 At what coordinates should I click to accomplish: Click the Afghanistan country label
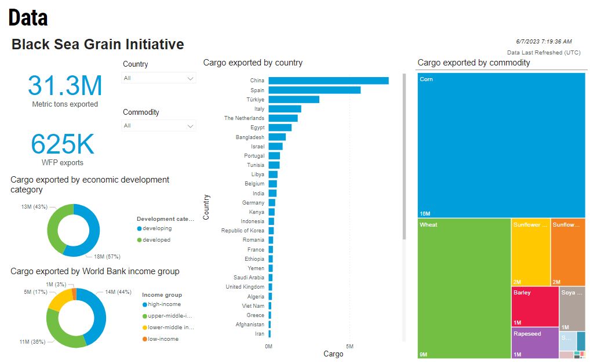[x=250, y=325]
